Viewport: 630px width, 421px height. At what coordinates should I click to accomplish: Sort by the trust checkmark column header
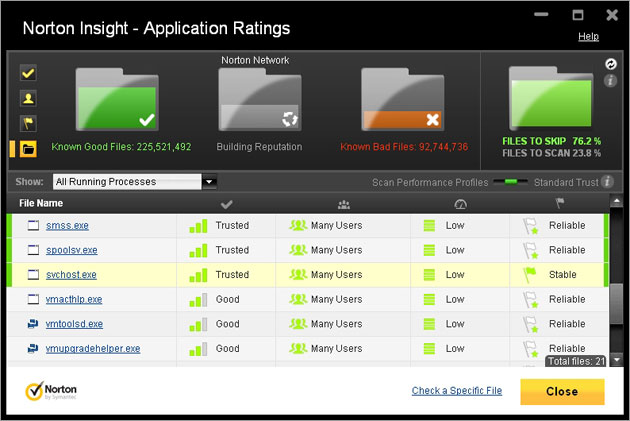tap(227, 204)
